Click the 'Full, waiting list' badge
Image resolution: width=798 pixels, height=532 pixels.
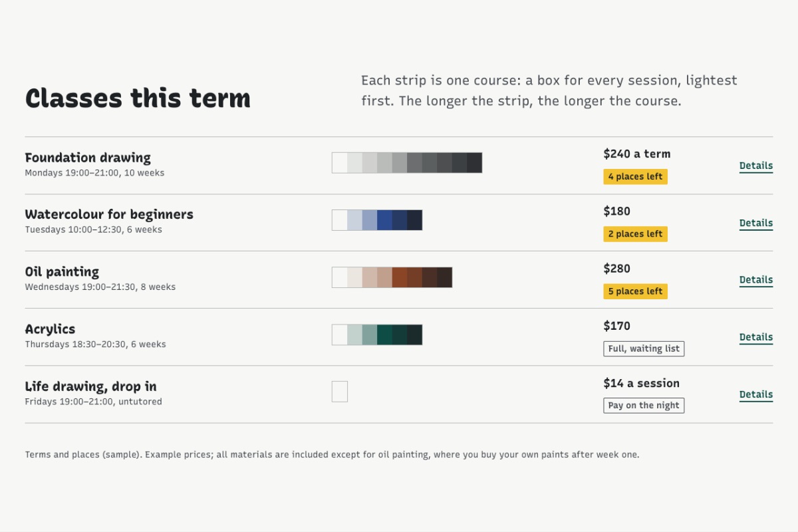tap(644, 348)
